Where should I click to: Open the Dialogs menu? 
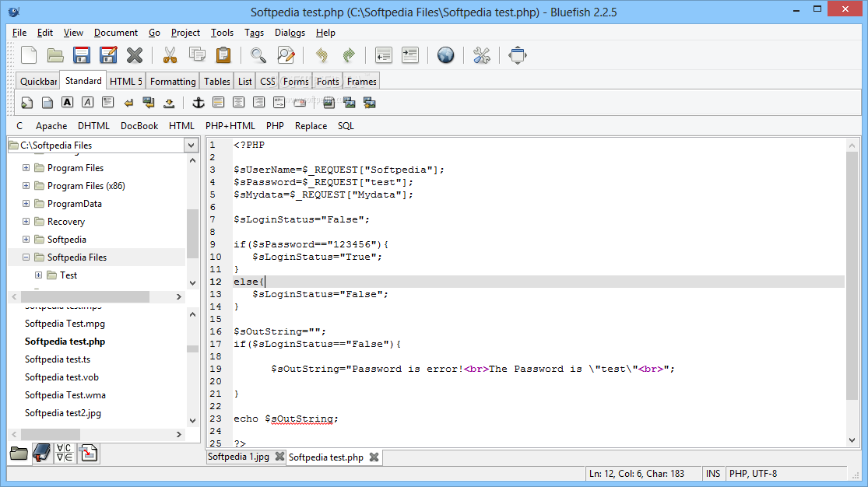pos(290,33)
